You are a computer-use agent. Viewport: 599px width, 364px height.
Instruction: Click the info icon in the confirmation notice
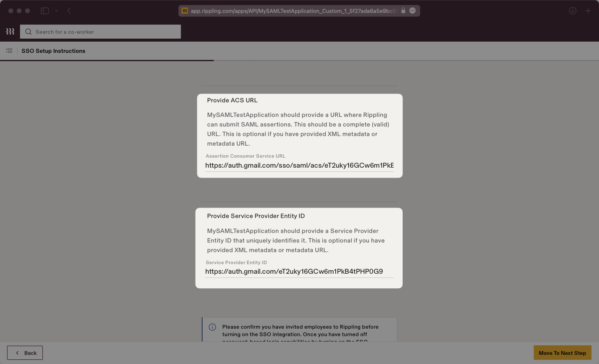tap(213, 327)
